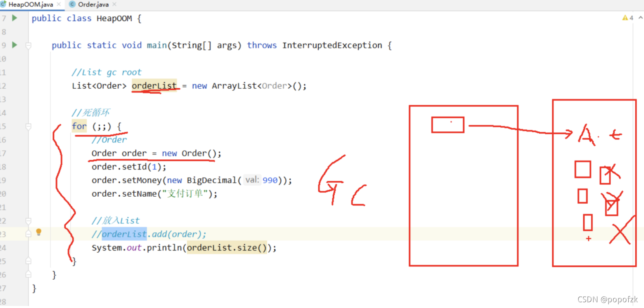Screen dimensions: 644x308
Task: Click the orderList variable declaration
Action: (x=154, y=86)
